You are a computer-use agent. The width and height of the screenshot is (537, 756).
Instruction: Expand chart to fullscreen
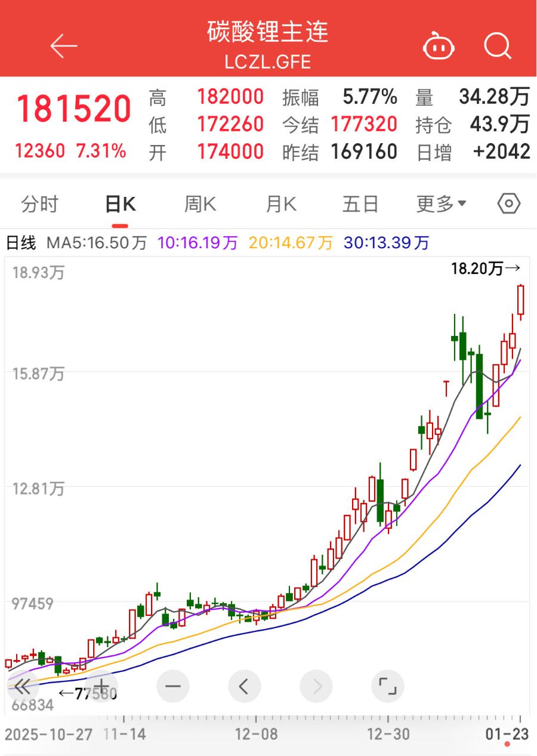tap(387, 686)
